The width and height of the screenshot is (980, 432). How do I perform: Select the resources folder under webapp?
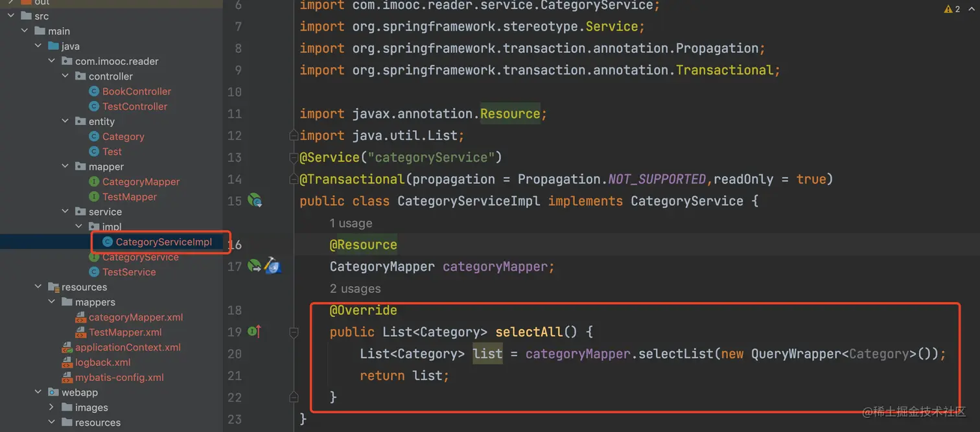point(98,423)
